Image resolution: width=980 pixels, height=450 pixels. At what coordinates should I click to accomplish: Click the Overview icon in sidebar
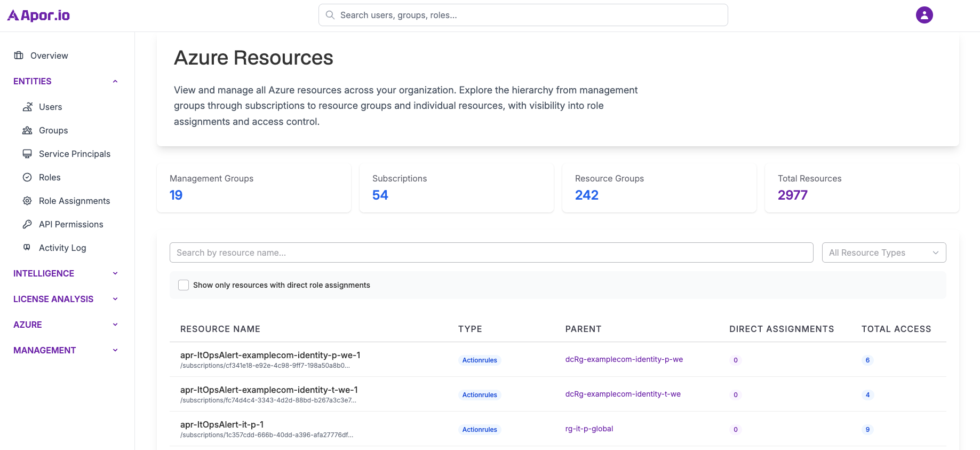(19, 56)
